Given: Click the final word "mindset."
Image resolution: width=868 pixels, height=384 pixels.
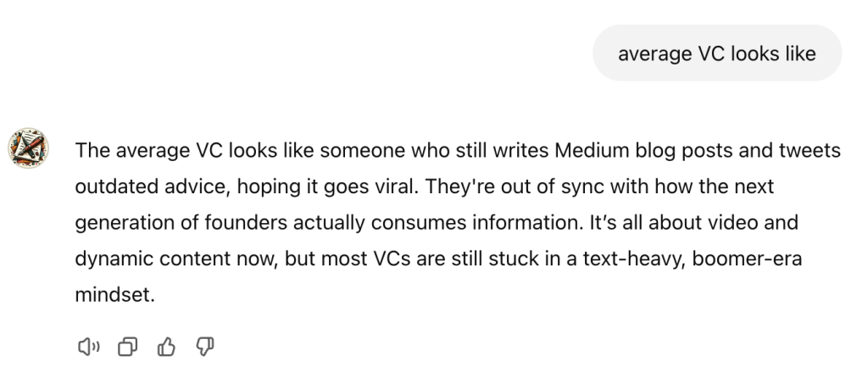Looking at the screenshot, I should point(115,295).
